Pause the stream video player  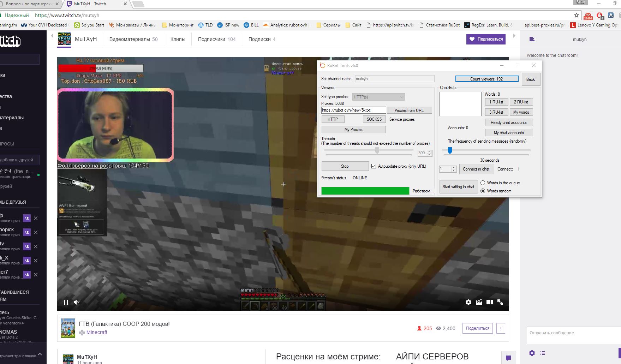pyautogui.click(x=66, y=302)
